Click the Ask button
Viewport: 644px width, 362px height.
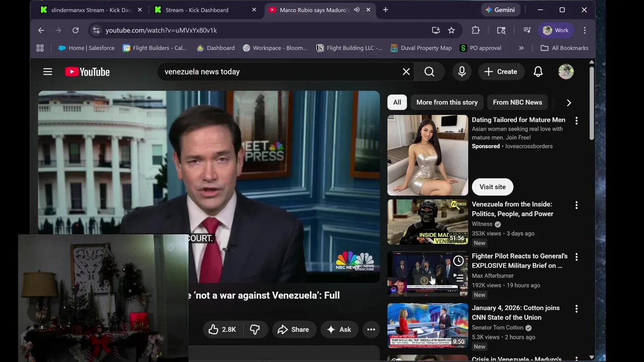tap(339, 329)
